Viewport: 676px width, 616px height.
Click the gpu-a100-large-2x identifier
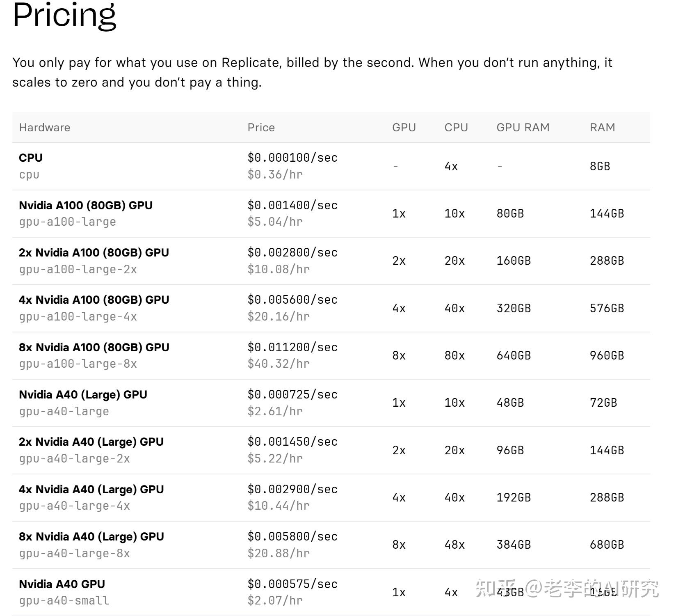78,270
